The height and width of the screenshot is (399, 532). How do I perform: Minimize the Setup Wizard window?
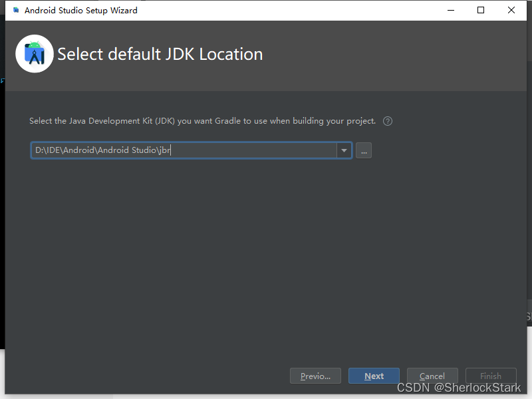pyautogui.click(x=451, y=10)
